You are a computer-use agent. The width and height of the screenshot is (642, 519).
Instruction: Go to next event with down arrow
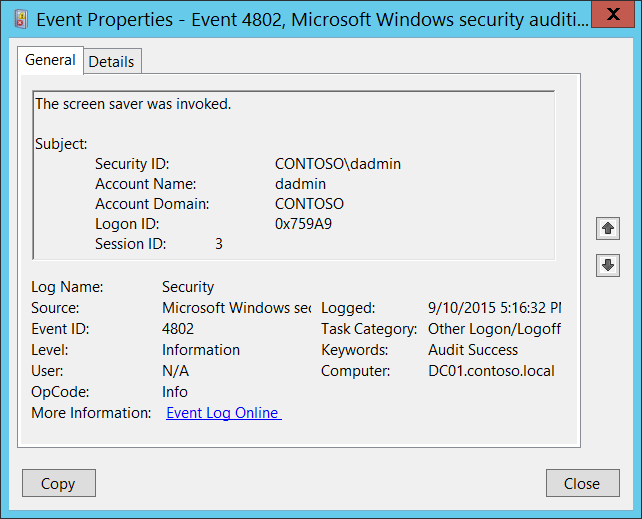607,265
